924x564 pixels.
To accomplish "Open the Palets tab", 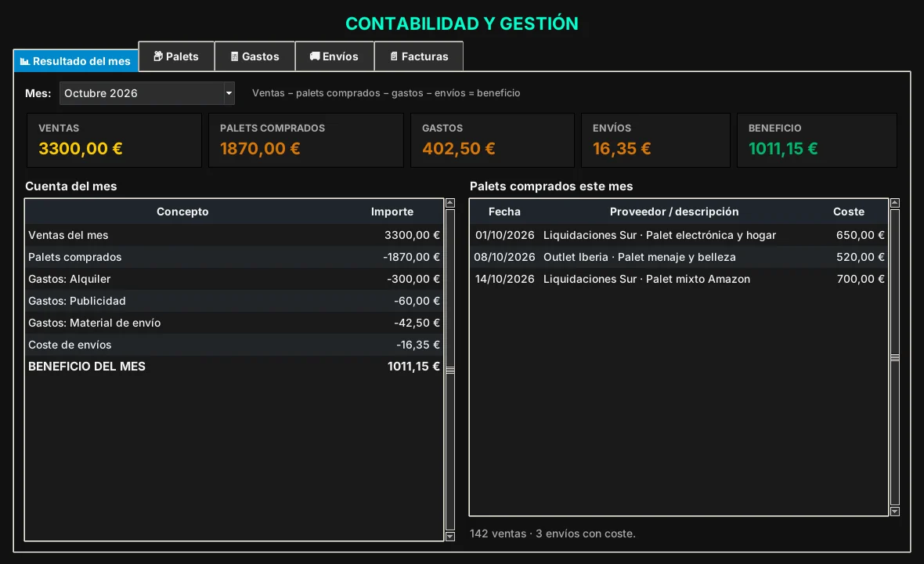I will tap(176, 56).
